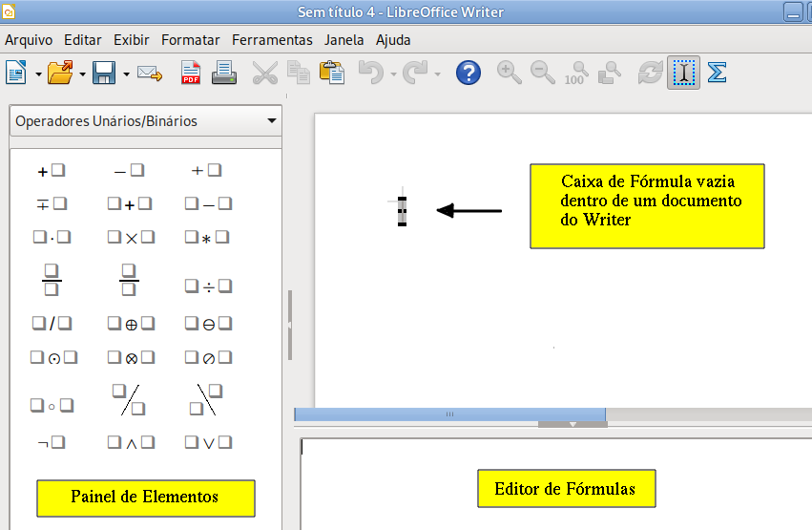Open the Janela menu
This screenshot has height=530, width=812.
coord(344,40)
